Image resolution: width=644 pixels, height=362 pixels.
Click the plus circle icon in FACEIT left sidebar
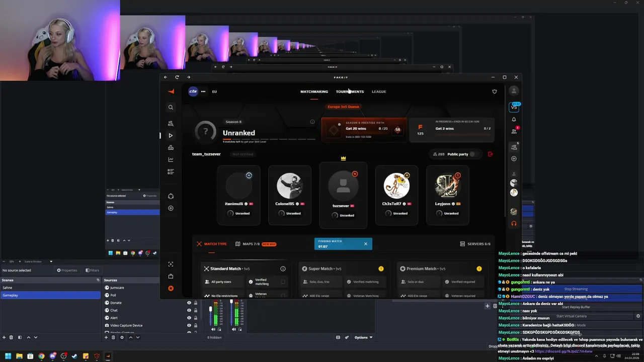pos(171,208)
